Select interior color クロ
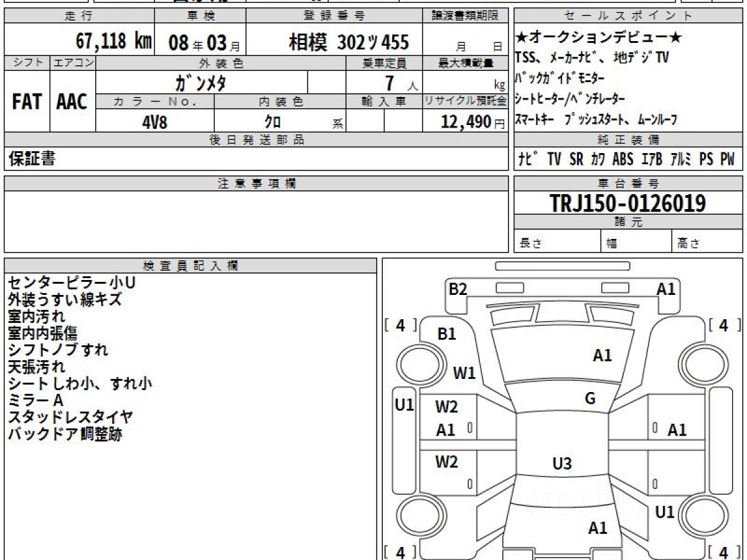747x560 pixels. click(x=273, y=122)
